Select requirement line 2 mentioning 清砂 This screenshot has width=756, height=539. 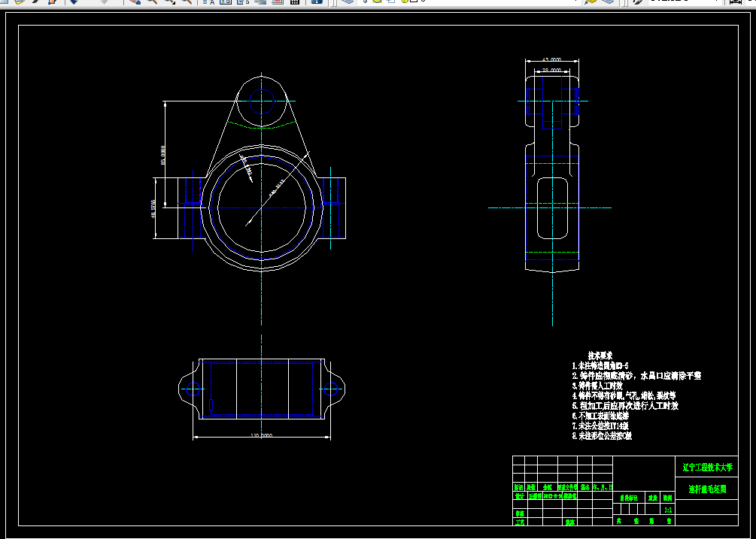pyautogui.click(x=636, y=376)
